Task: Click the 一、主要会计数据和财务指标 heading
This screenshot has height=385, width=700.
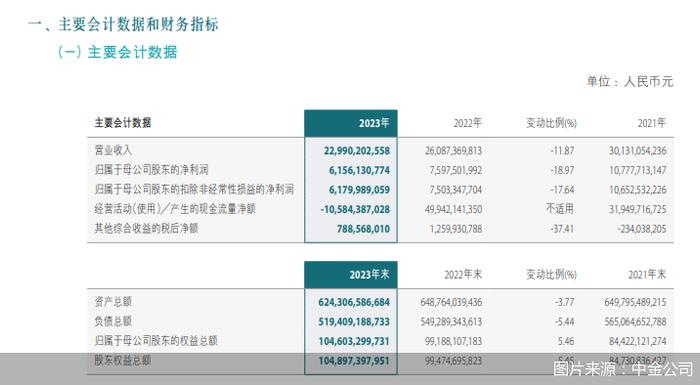Action: [x=123, y=24]
